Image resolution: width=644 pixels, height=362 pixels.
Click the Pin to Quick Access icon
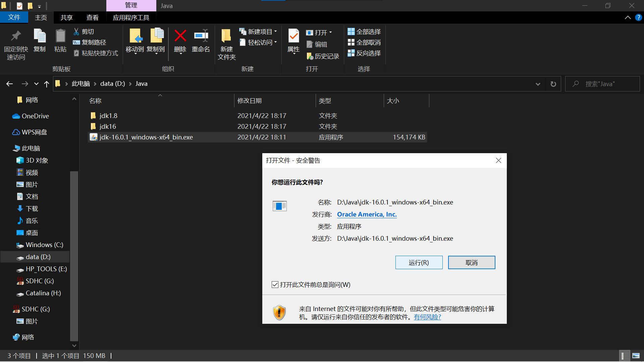pos(16,36)
